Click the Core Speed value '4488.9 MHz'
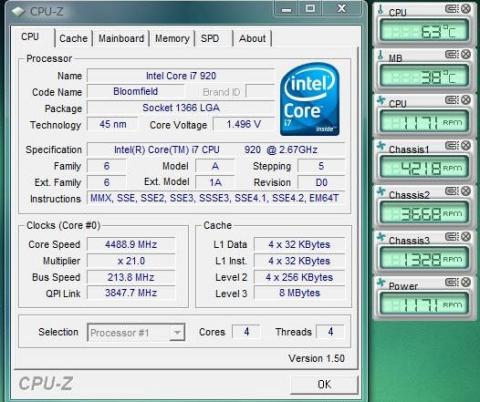This screenshot has width=480, height=402. pos(131,244)
